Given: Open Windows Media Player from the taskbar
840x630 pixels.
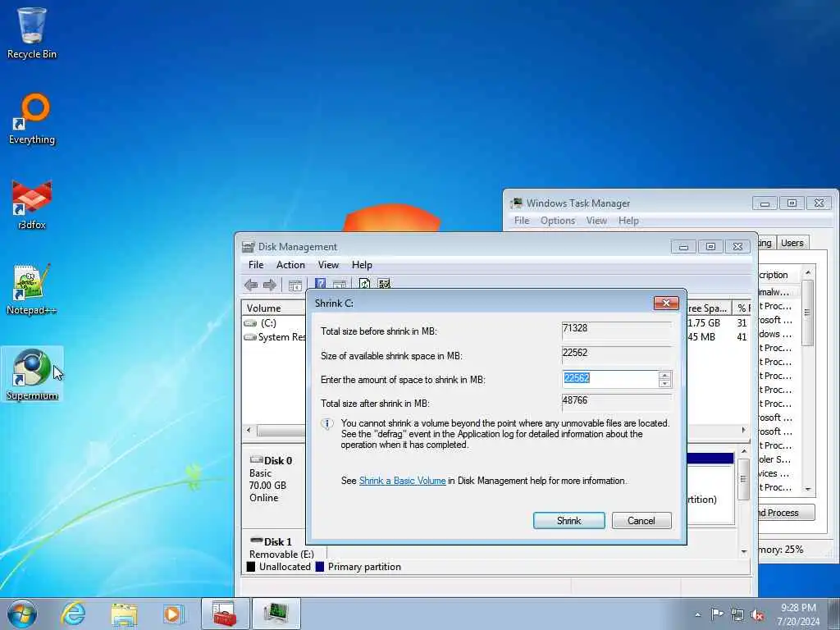Looking at the screenshot, I should tap(172, 614).
